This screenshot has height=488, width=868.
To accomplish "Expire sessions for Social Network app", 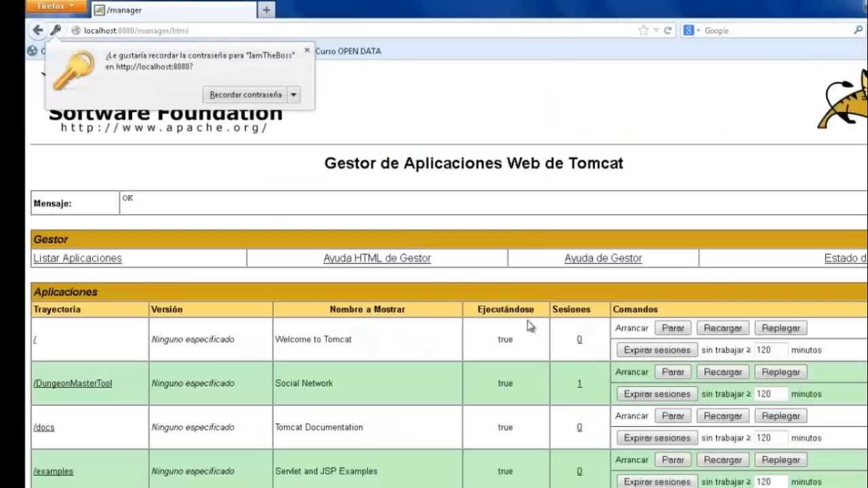I will point(657,394).
